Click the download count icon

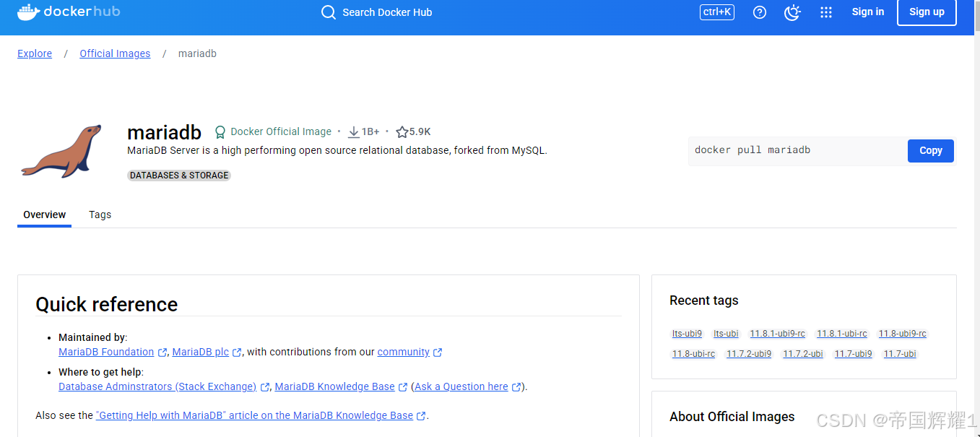(x=354, y=132)
